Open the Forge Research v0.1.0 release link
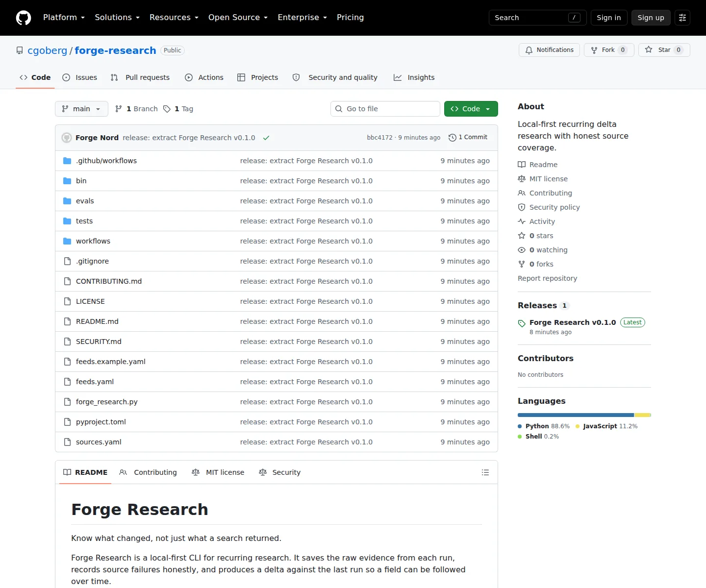This screenshot has height=588, width=706. click(573, 322)
